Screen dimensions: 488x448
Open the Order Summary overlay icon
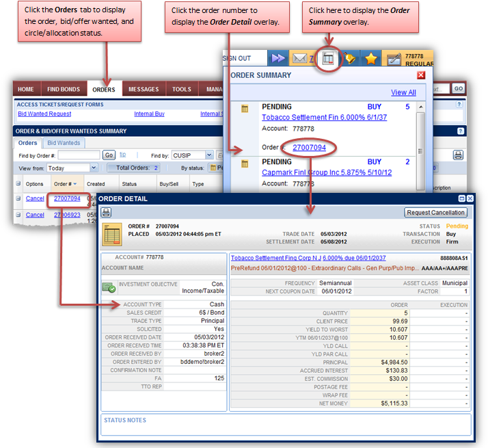coord(329,60)
